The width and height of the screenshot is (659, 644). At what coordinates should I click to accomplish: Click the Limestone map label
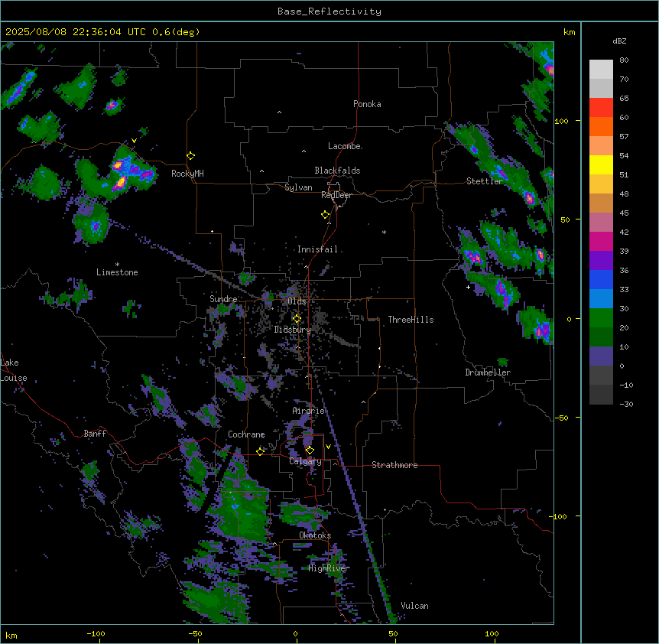pyautogui.click(x=117, y=272)
